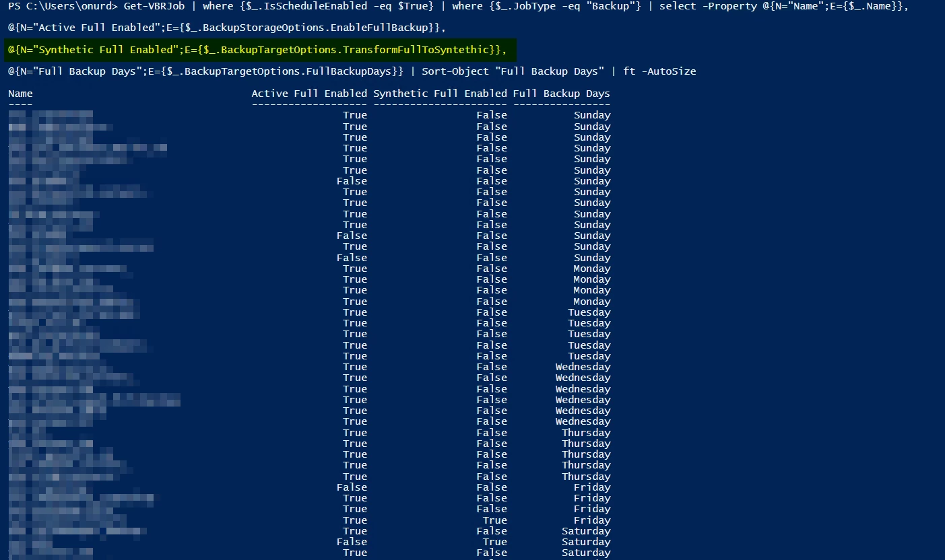Click the first Tuesday entry in the table
The image size is (945, 560).
(589, 312)
